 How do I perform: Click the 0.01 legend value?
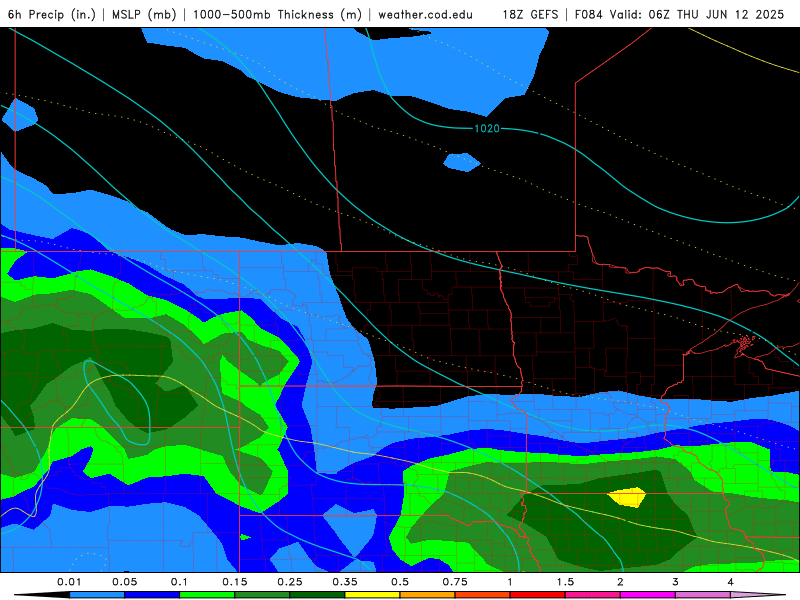click(69, 582)
